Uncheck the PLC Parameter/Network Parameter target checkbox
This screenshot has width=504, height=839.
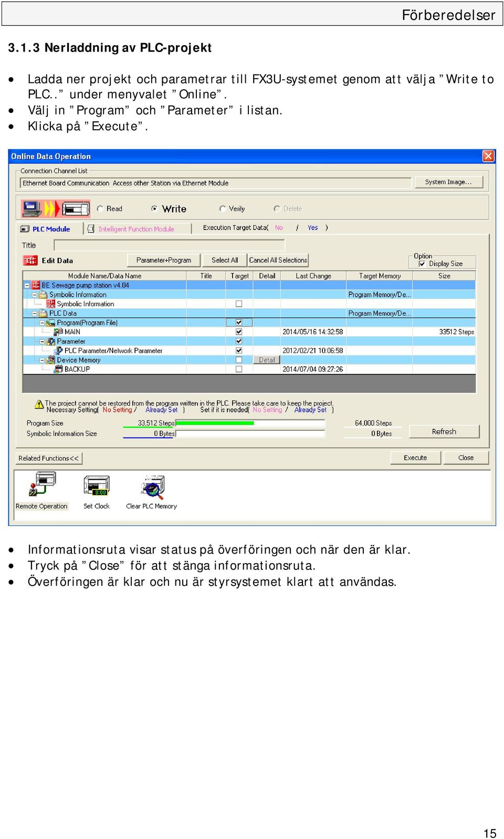pos(239,350)
